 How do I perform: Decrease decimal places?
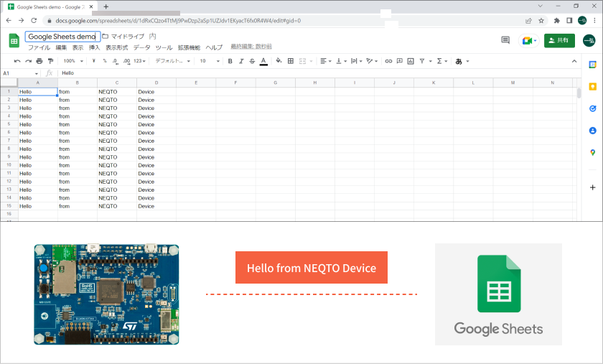tap(116, 61)
